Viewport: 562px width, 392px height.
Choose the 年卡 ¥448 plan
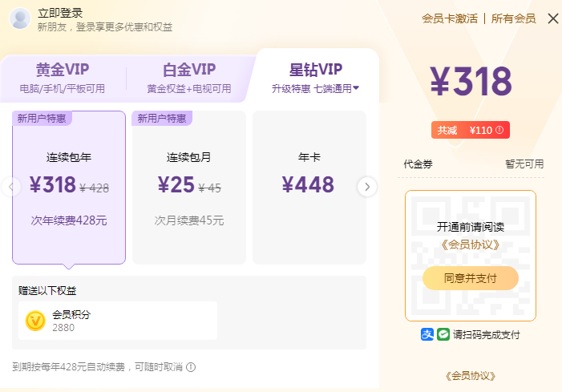tap(309, 188)
